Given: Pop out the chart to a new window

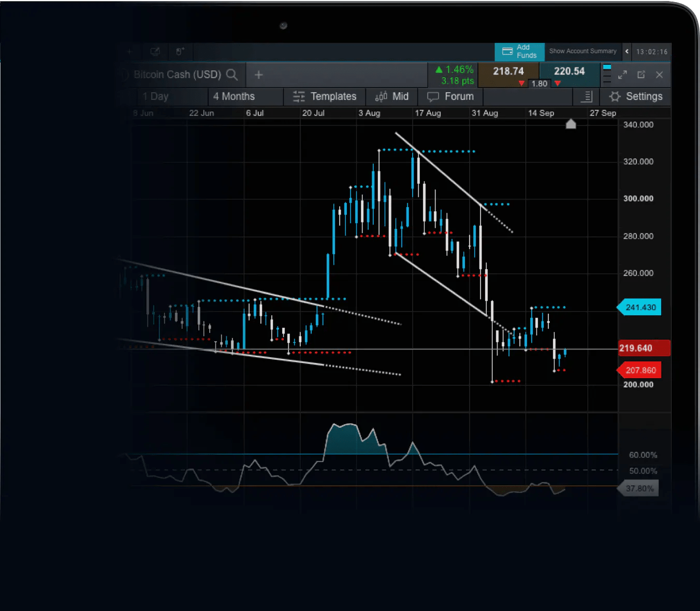Looking at the screenshot, I should pos(641,75).
